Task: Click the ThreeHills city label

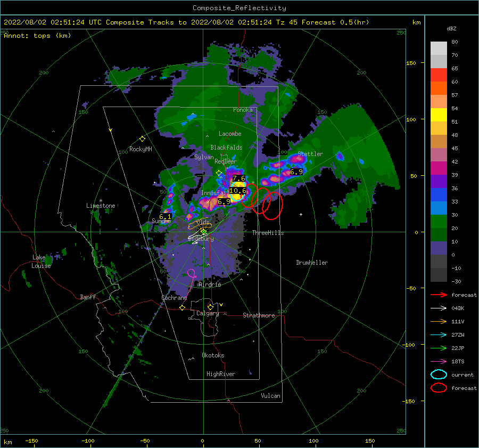Action: [268, 233]
